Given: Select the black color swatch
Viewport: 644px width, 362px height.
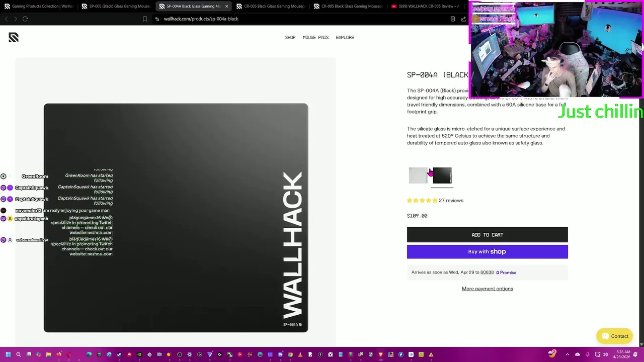Looking at the screenshot, I should click(x=442, y=175).
